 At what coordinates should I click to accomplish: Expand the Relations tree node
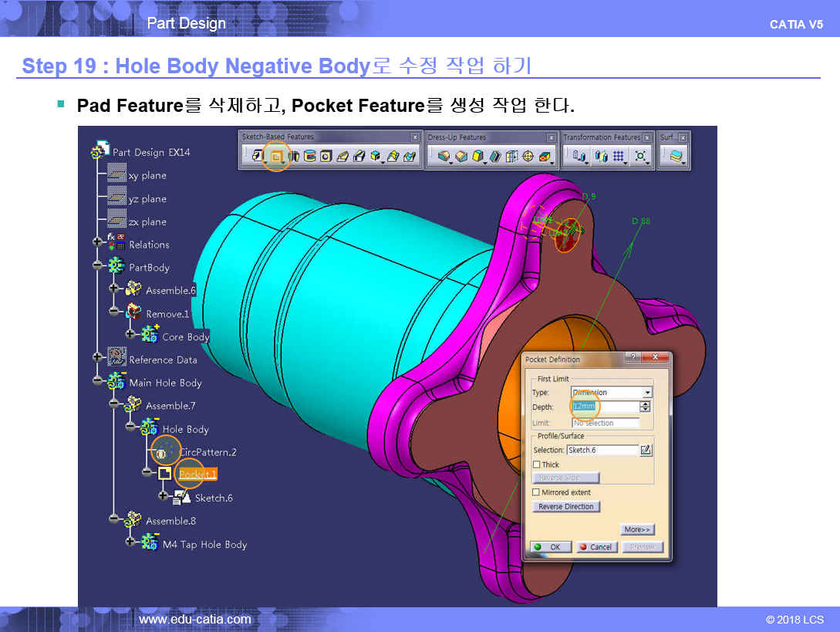click(x=98, y=242)
